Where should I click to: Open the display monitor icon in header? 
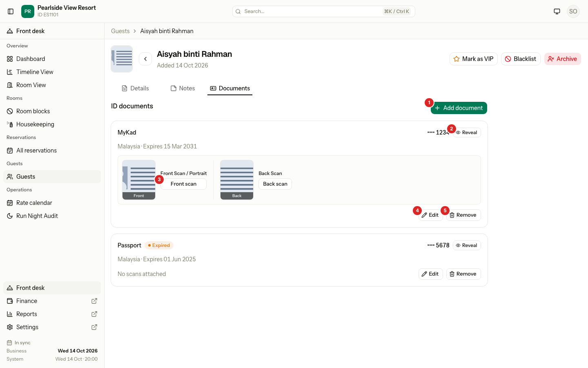click(x=557, y=11)
